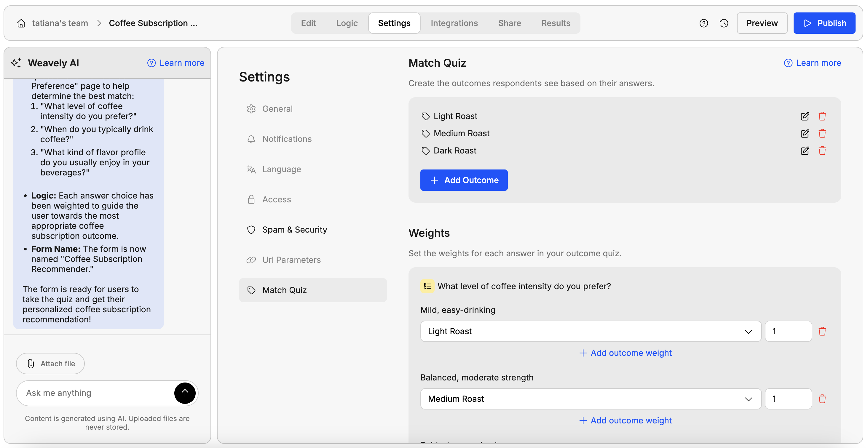Click the paperclip icon in Attach file

tap(31, 364)
